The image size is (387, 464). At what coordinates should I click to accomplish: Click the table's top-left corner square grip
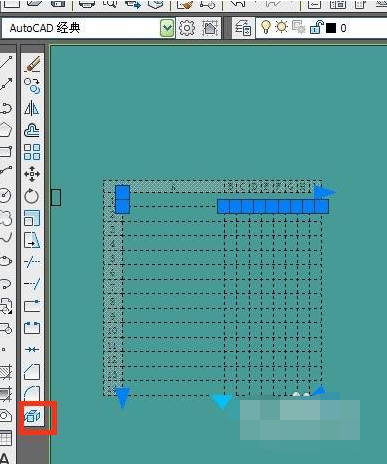click(x=122, y=193)
